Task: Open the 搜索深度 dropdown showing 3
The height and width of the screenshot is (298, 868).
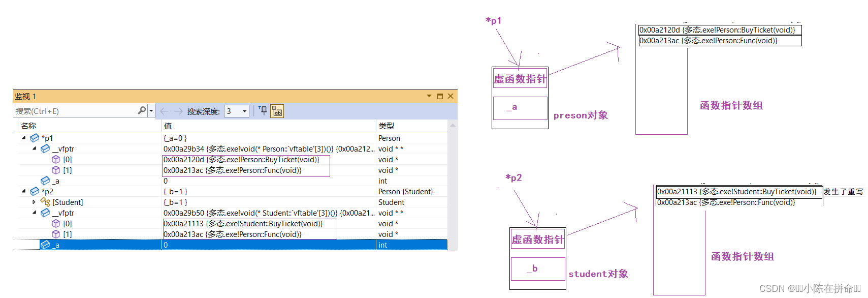Action: point(244,111)
